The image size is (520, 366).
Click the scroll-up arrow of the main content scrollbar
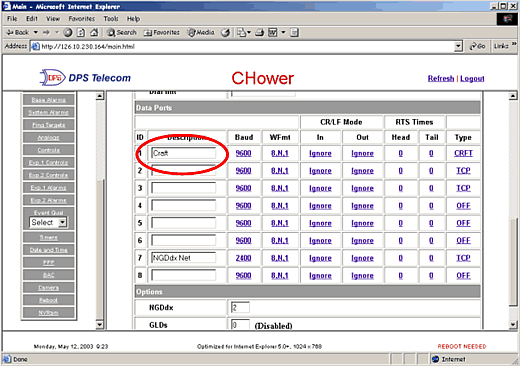[x=513, y=96]
